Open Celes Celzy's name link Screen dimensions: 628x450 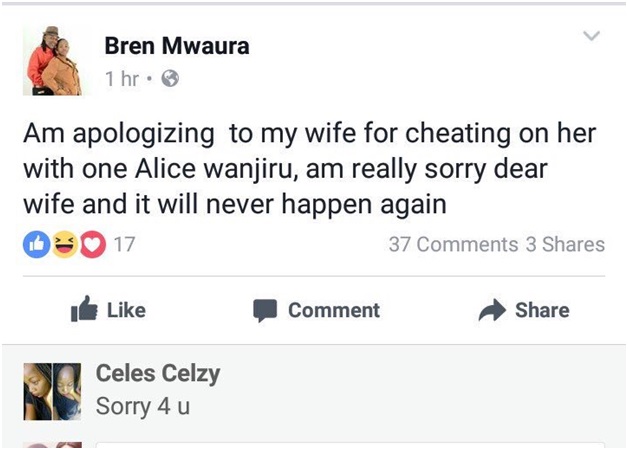coord(158,374)
